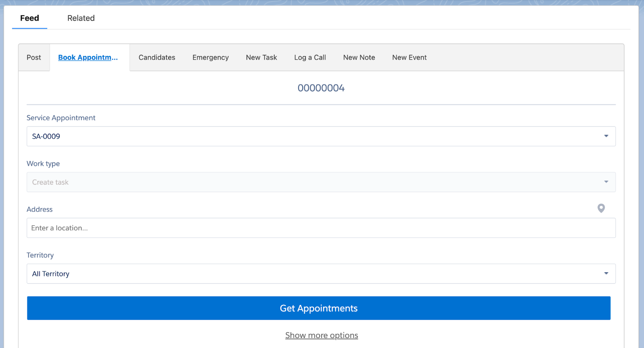Choose the New Note action

tap(359, 58)
